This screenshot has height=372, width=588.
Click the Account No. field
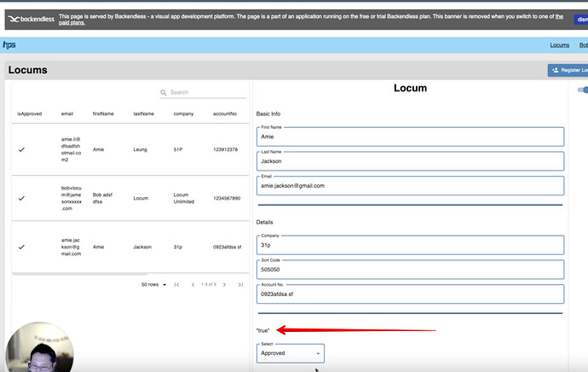(x=410, y=294)
